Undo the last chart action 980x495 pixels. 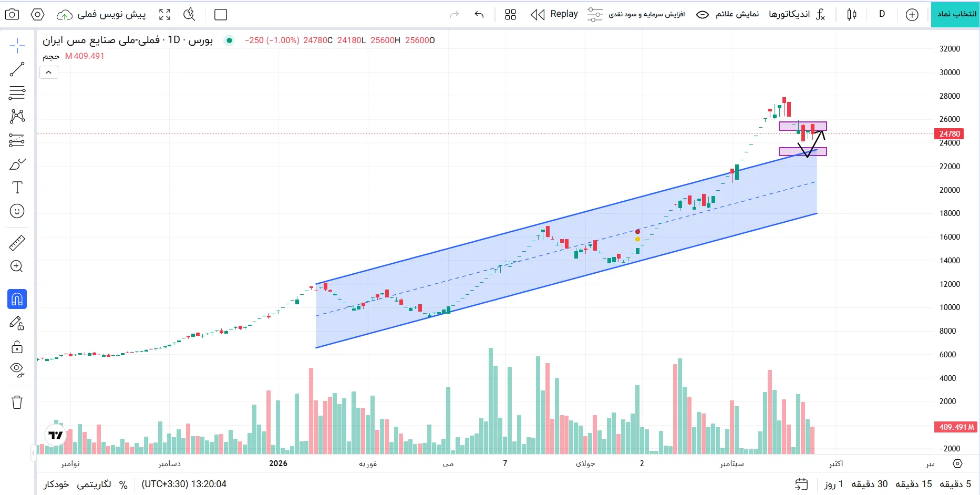click(x=479, y=15)
